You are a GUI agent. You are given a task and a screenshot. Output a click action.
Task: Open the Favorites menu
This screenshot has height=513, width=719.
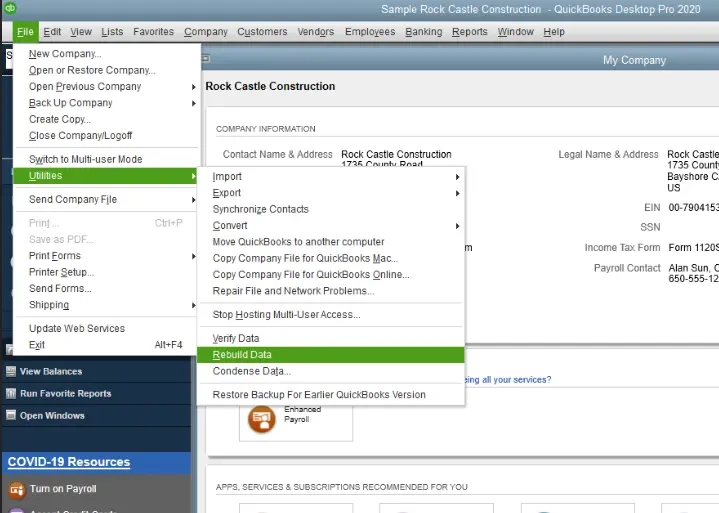(154, 32)
